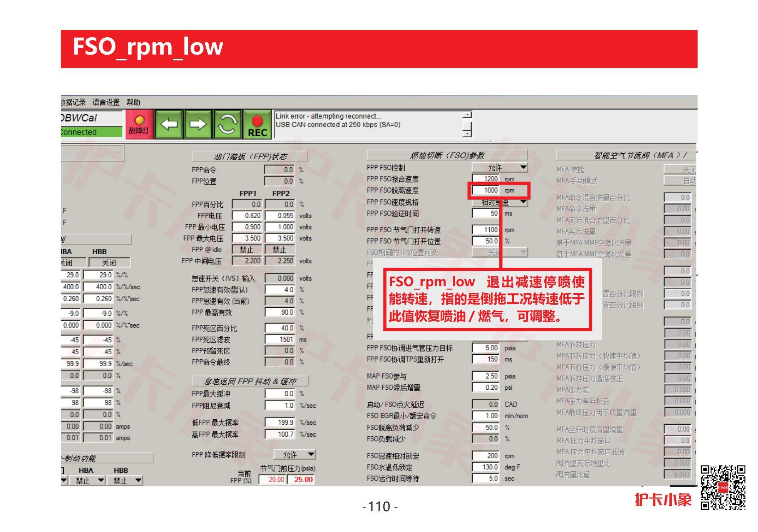Click the 'Link error - attempting reconnect' log line
758x532 pixels.
(x=328, y=116)
